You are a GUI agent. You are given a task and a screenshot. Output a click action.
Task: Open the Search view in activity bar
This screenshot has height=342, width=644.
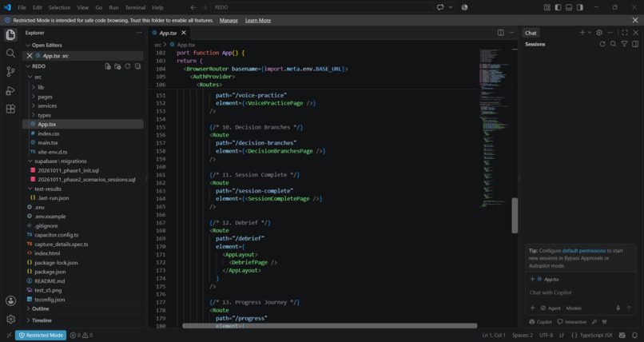pyautogui.click(x=10, y=53)
